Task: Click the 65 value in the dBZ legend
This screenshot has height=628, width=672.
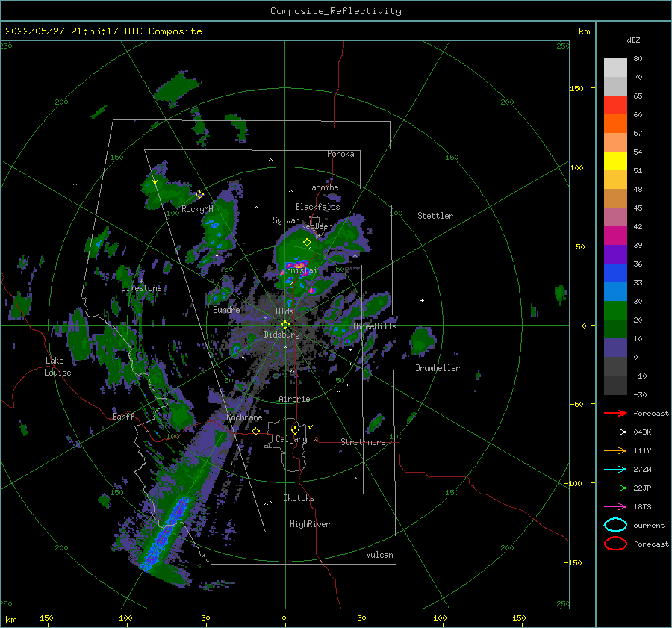Action: click(x=638, y=96)
